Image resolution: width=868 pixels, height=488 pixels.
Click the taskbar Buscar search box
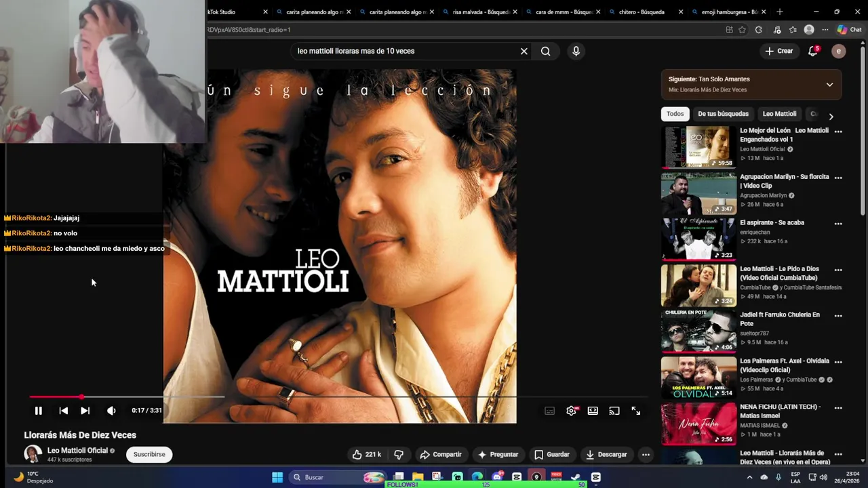pyautogui.click(x=336, y=477)
